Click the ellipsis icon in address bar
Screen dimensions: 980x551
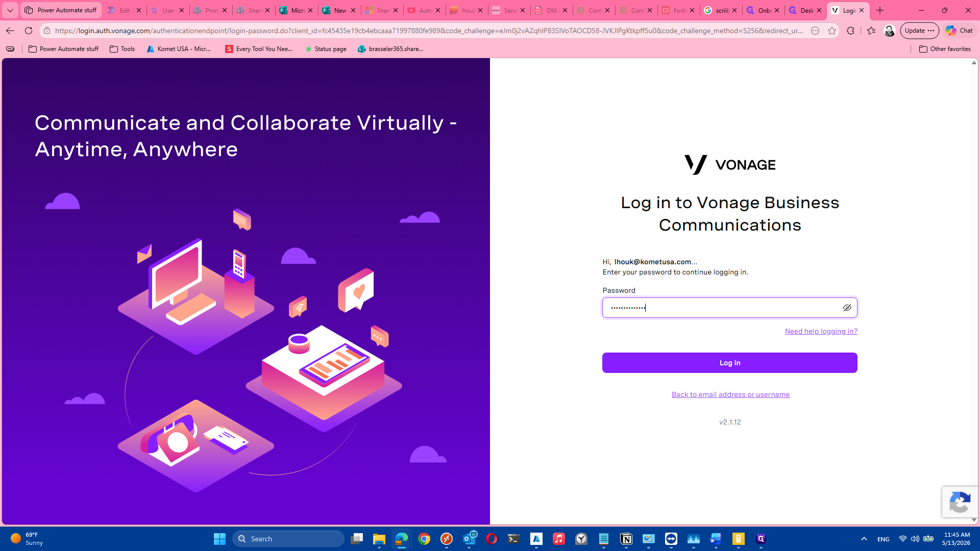815,31
